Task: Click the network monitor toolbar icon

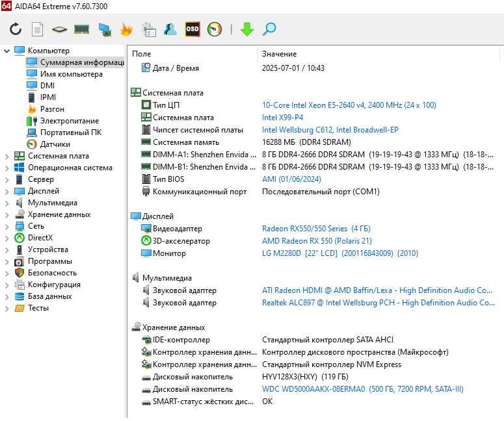Action: [x=105, y=29]
